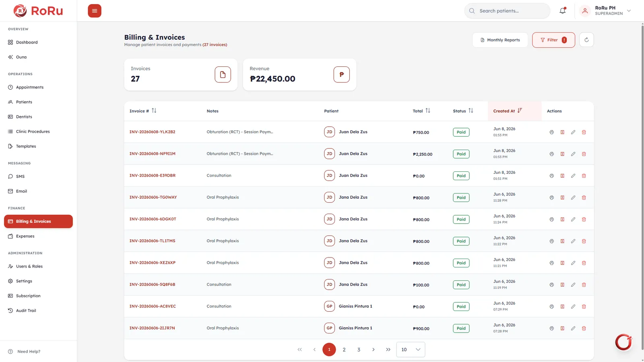Open the rows-per-page dropdown showing 10

[411, 350]
